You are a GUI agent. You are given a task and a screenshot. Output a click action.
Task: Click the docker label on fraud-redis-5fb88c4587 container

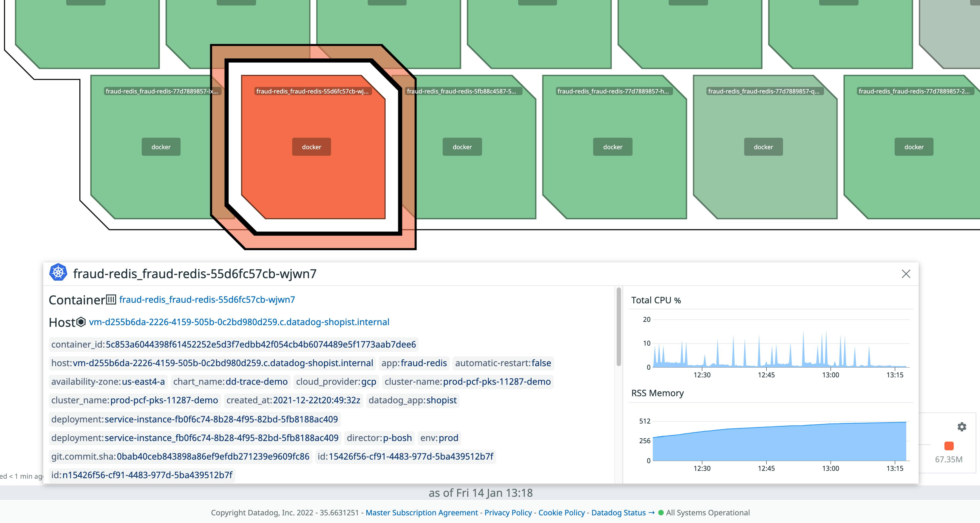coord(462,147)
